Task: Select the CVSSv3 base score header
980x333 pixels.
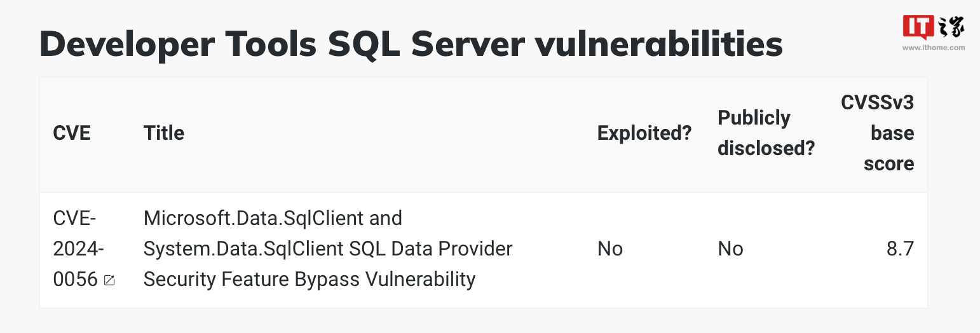Action: click(878, 133)
